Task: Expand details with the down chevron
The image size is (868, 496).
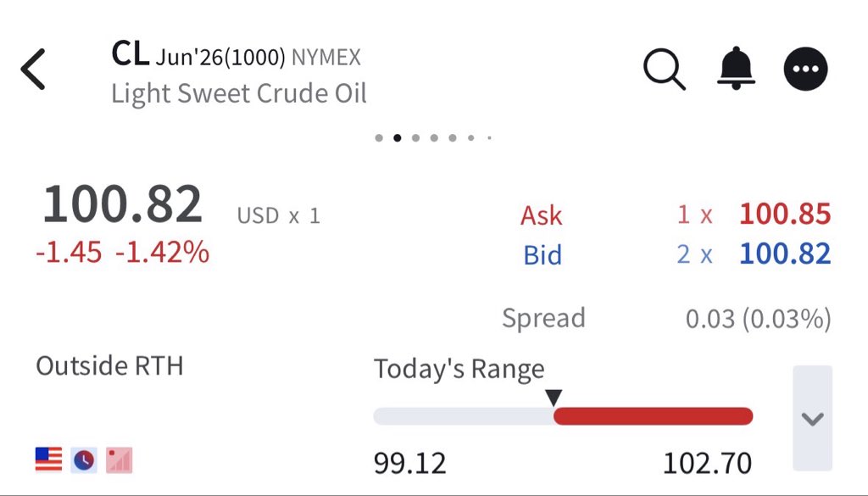Action: tap(812, 419)
